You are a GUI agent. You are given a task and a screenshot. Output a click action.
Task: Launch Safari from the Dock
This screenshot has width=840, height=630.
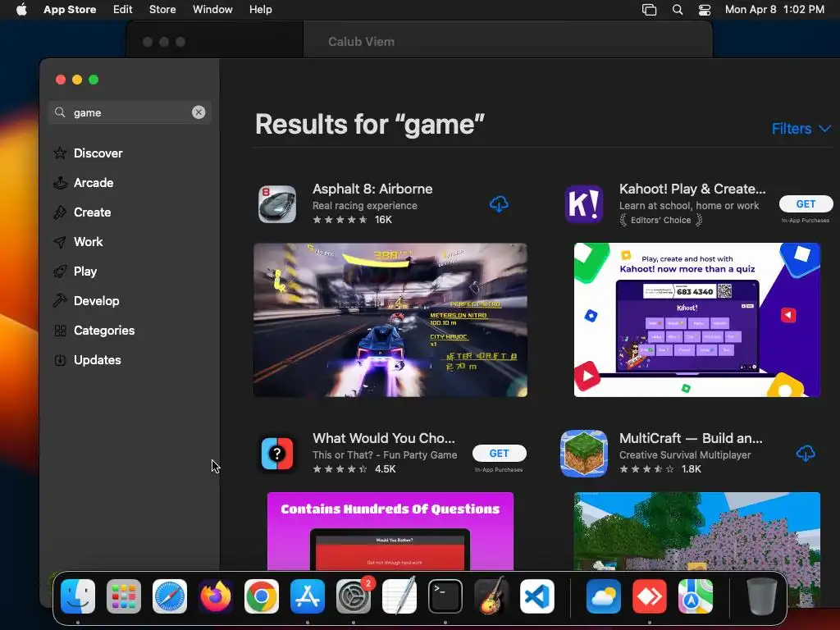(170, 596)
